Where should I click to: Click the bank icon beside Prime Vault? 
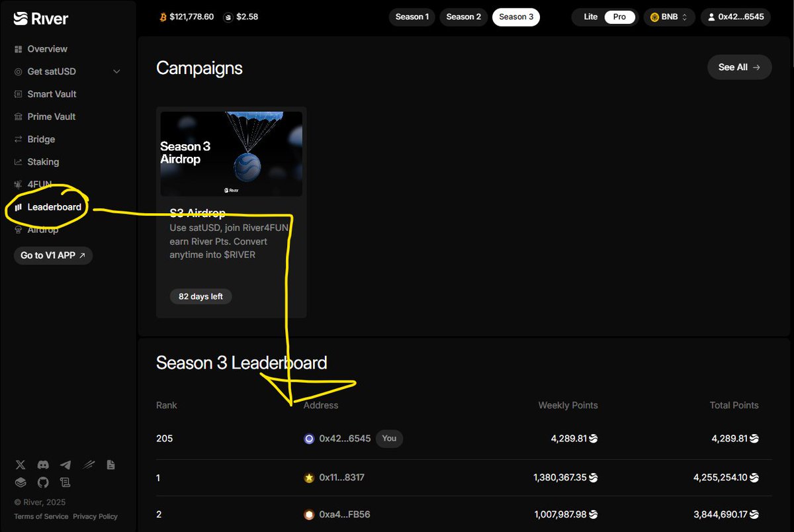click(x=19, y=116)
